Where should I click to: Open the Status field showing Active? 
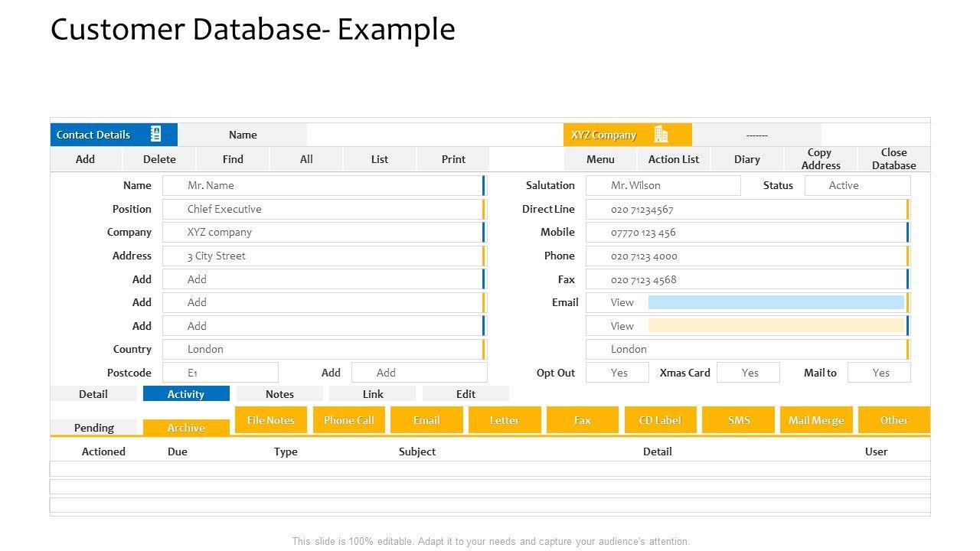857,186
